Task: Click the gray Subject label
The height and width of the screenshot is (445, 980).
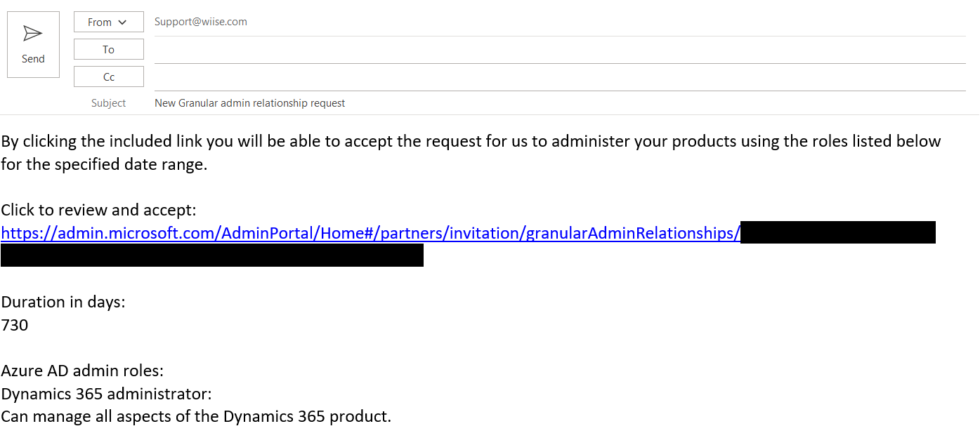Action: 108,103
